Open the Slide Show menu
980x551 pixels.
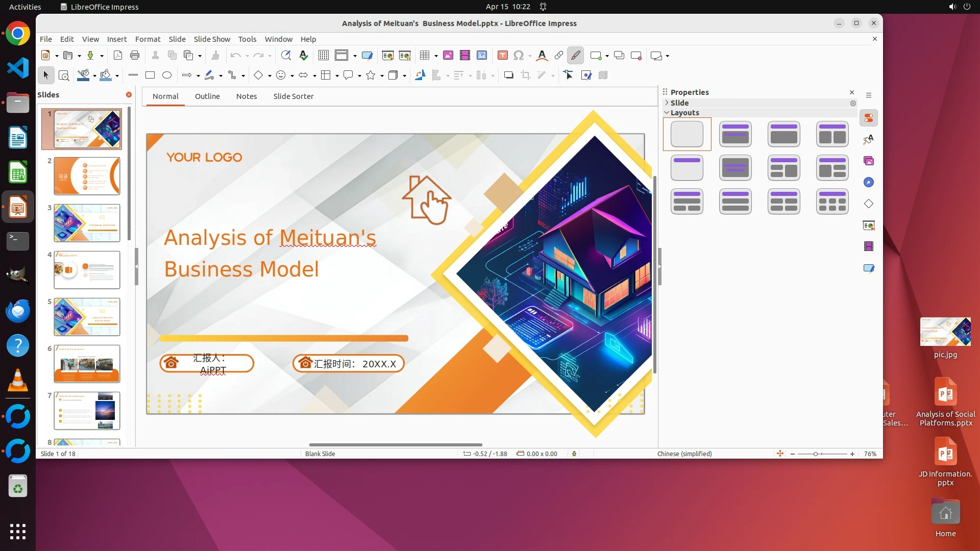[212, 39]
